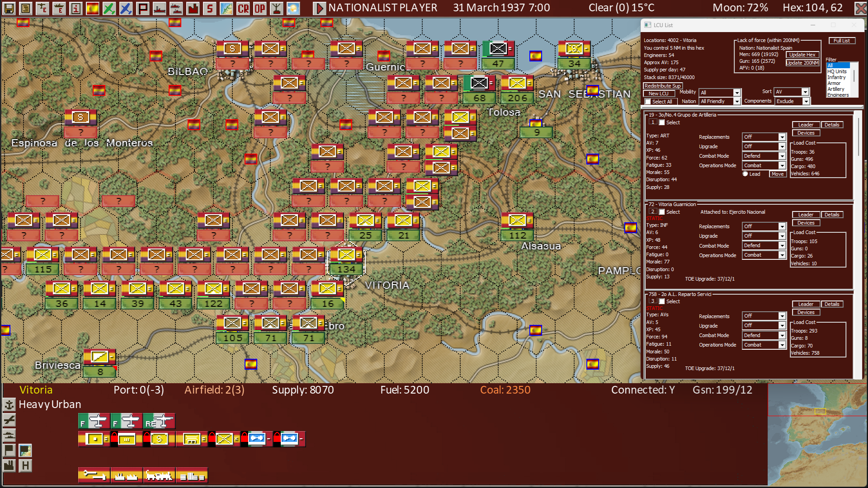Choose Artillery in the Filter list
The width and height of the screenshot is (868, 488).
point(836,89)
